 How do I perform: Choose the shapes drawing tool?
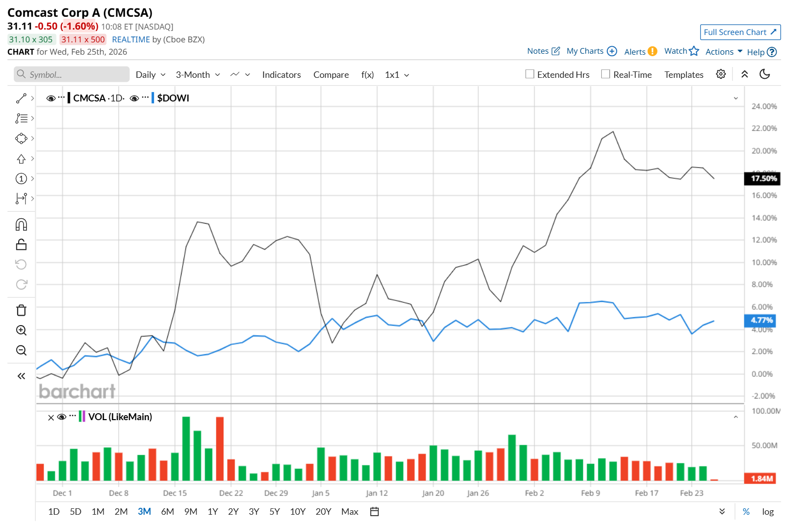(21, 138)
